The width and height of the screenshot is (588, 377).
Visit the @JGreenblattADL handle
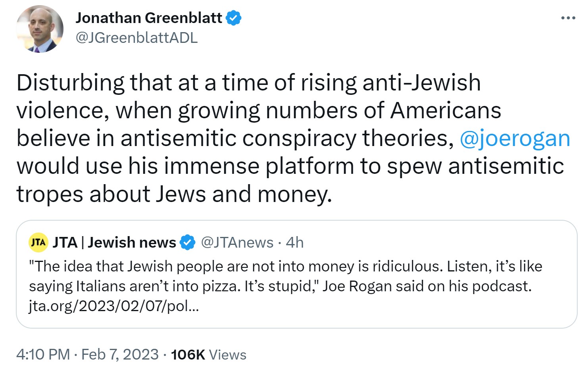(x=136, y=38)
